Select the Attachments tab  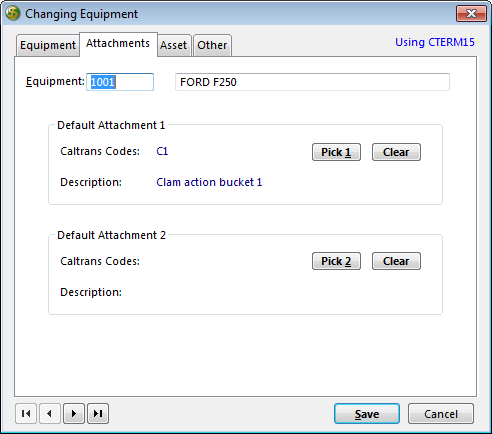tap(118, 44)
